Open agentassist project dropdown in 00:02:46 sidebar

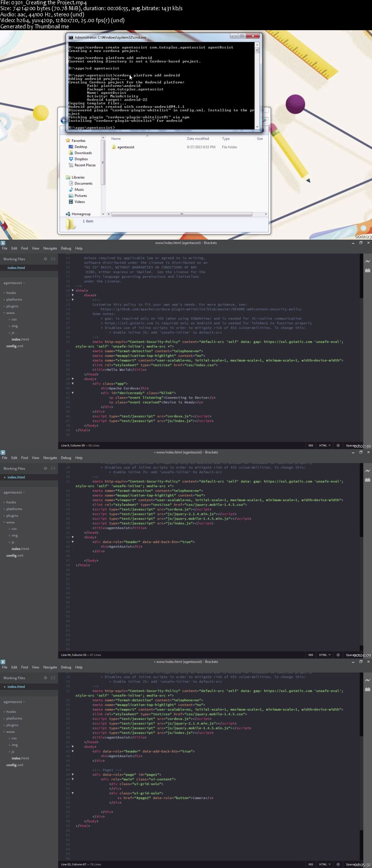(14, 283)
